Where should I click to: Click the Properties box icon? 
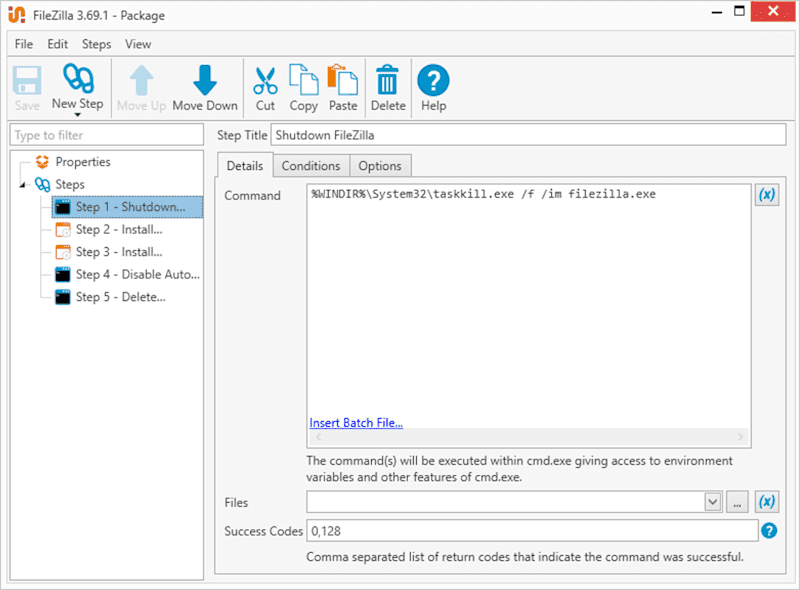point(42,162)
